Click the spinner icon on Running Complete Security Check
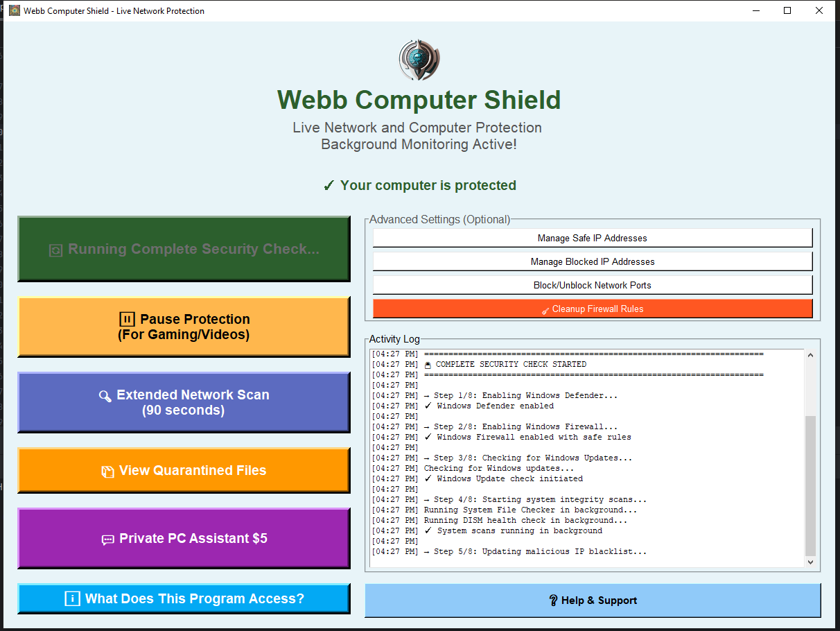This screenshot has width=840, height=631. click(x=55, y=249)
